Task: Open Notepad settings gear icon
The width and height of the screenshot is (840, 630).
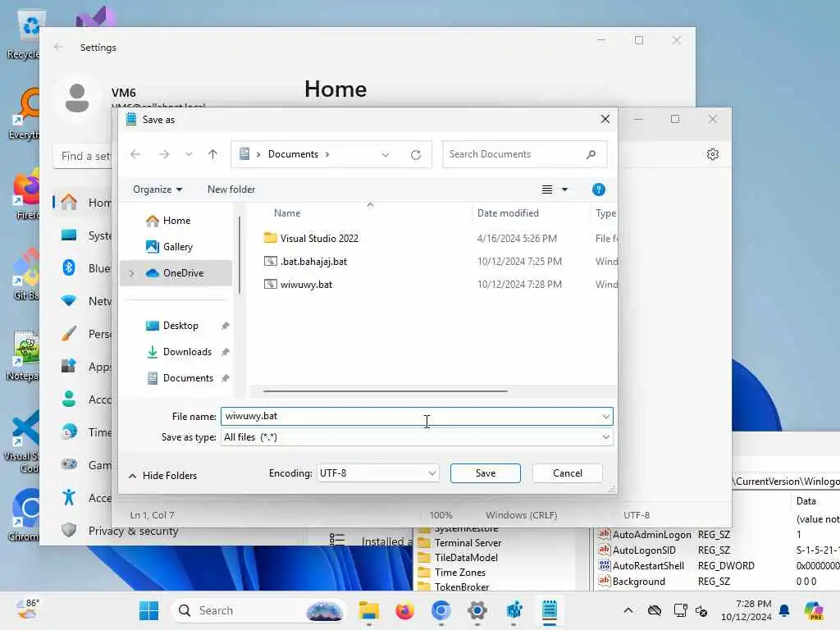Action: tap(713, 154)
